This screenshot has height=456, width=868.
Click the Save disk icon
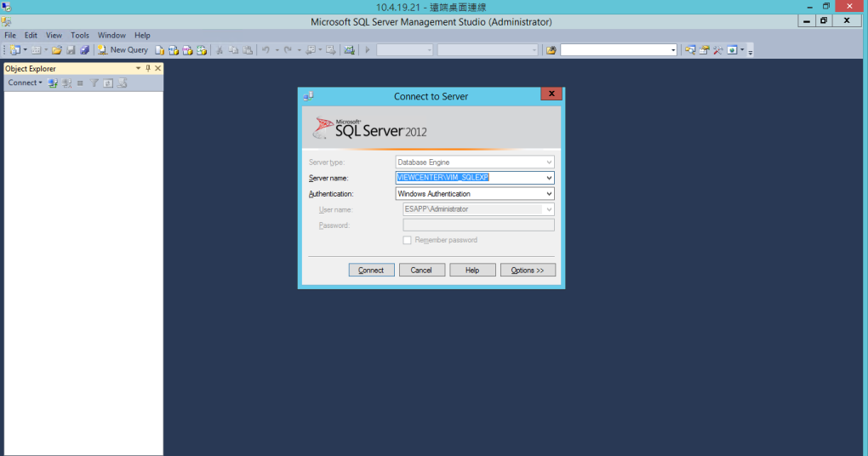pos(71,50)
